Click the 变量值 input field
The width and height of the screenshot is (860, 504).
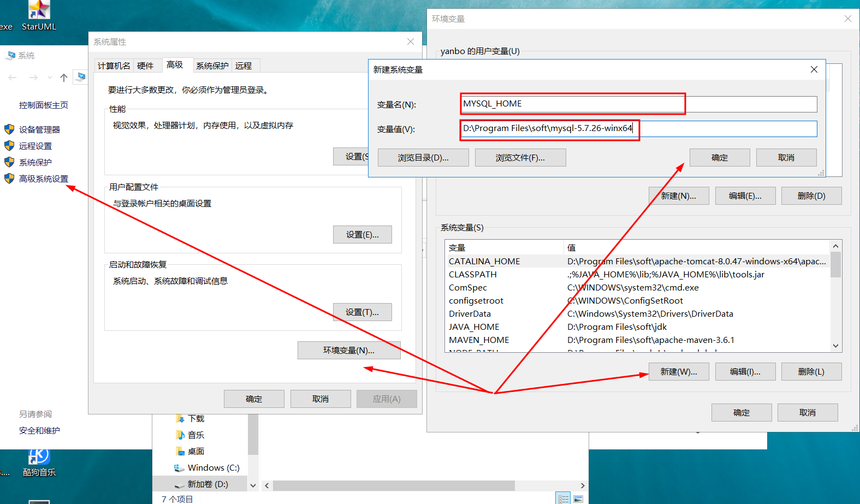click(639, 128)
